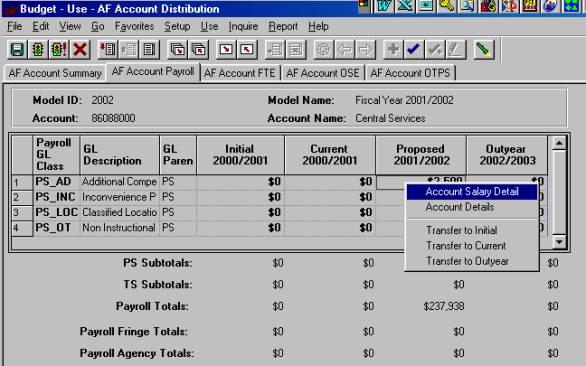Image resolution: width=586 pixels, height=366 pixels.
Task: Open the Inquire menu
Action: (243, 27)
